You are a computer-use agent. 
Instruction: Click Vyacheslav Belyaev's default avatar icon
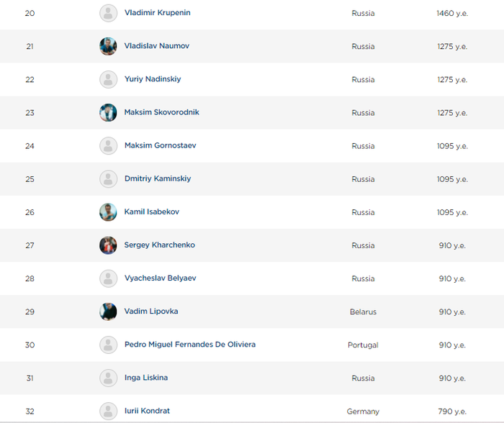coord(108,278)
